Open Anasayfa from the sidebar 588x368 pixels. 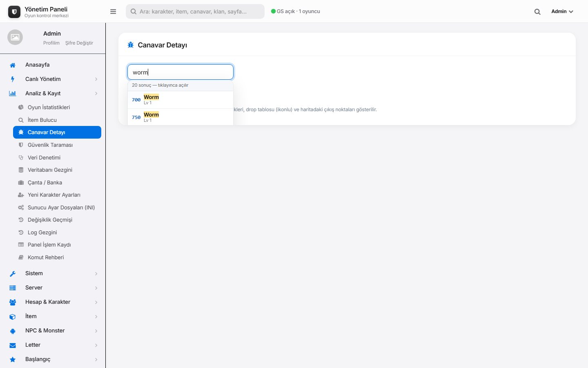(x=53, y=65)
